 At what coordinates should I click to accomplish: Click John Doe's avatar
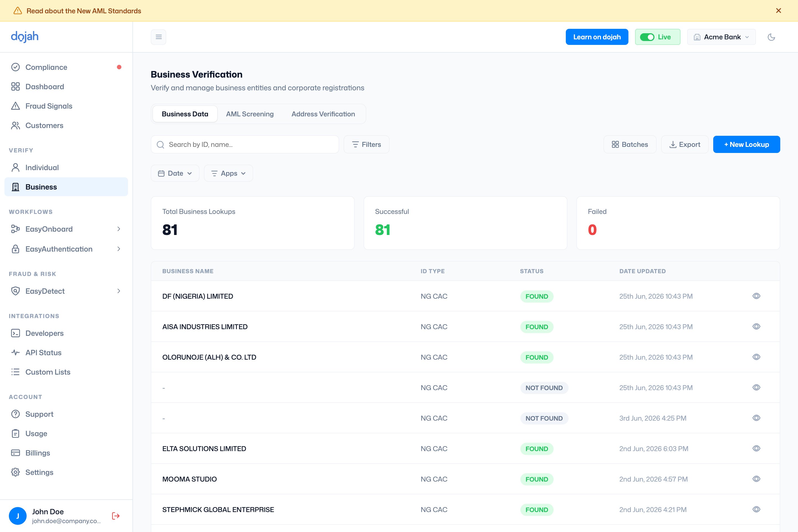(x=18, y=516)
